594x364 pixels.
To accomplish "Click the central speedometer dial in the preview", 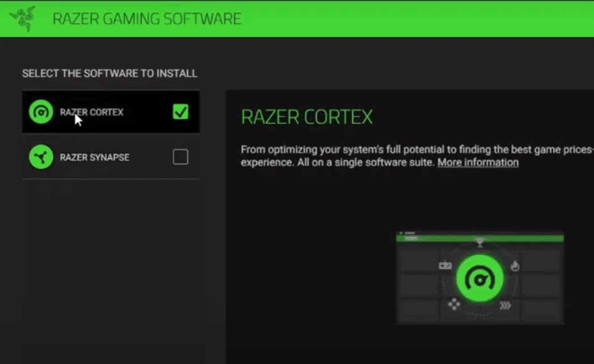I will click(480, 279).
